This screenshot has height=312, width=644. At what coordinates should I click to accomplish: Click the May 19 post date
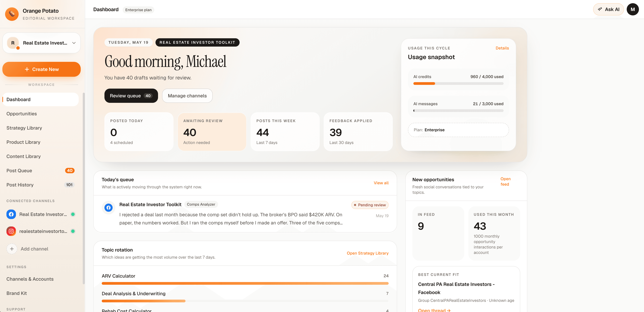(x=382, y=216)
